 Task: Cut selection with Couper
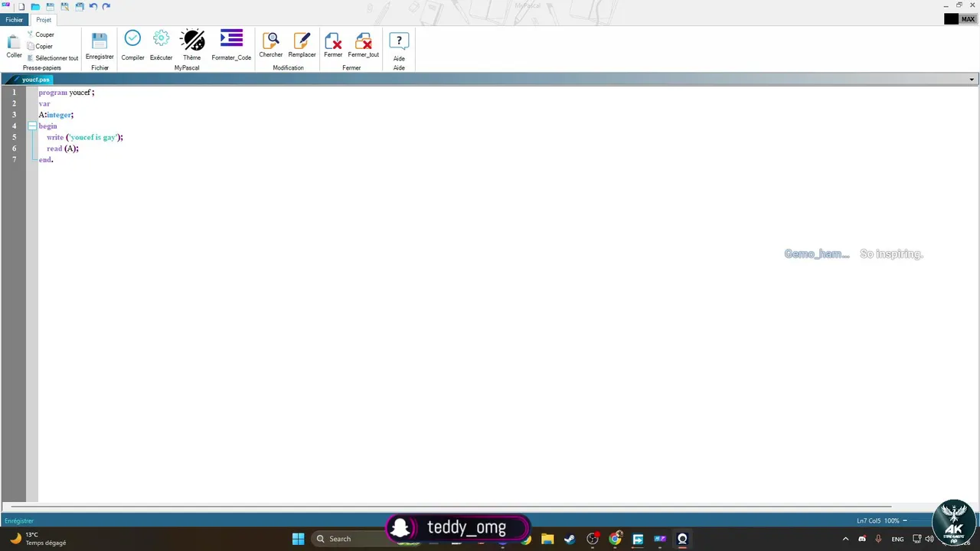point(41,34)
